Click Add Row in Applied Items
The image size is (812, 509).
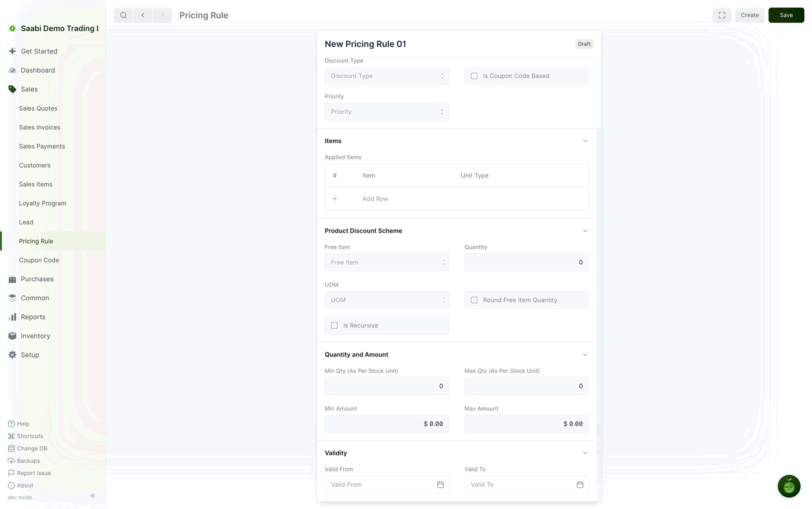[375, 199]
